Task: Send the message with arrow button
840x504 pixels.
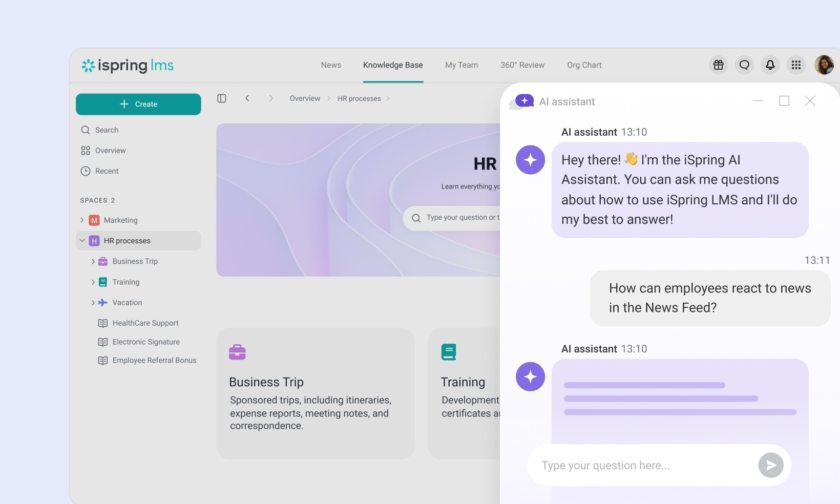Action: (771, 465)
